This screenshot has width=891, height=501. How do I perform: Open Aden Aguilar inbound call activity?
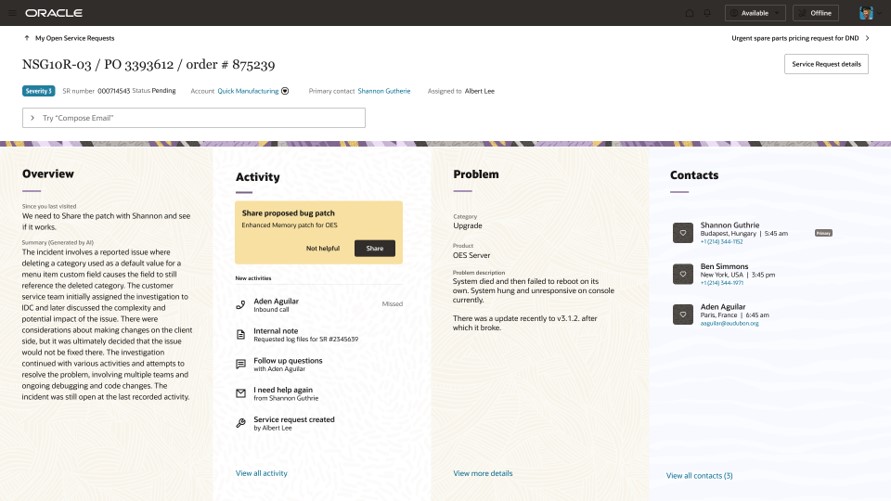(x=319, y=305)
